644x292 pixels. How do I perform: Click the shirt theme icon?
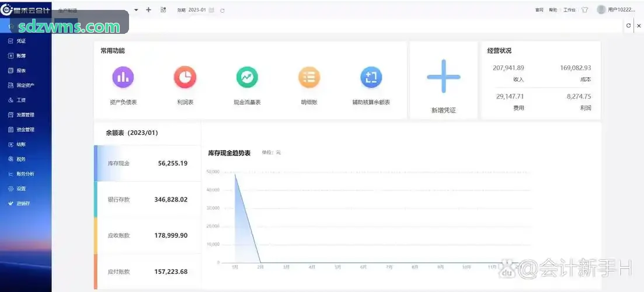585,10
